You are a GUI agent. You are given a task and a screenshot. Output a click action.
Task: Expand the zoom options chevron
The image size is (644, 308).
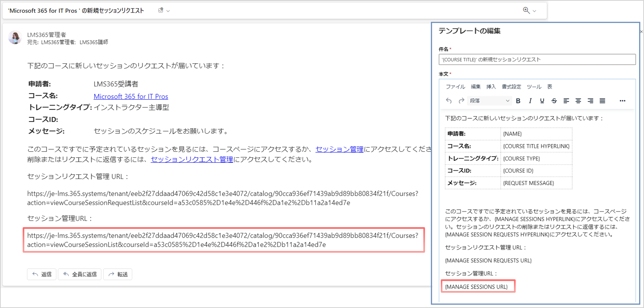534,11
